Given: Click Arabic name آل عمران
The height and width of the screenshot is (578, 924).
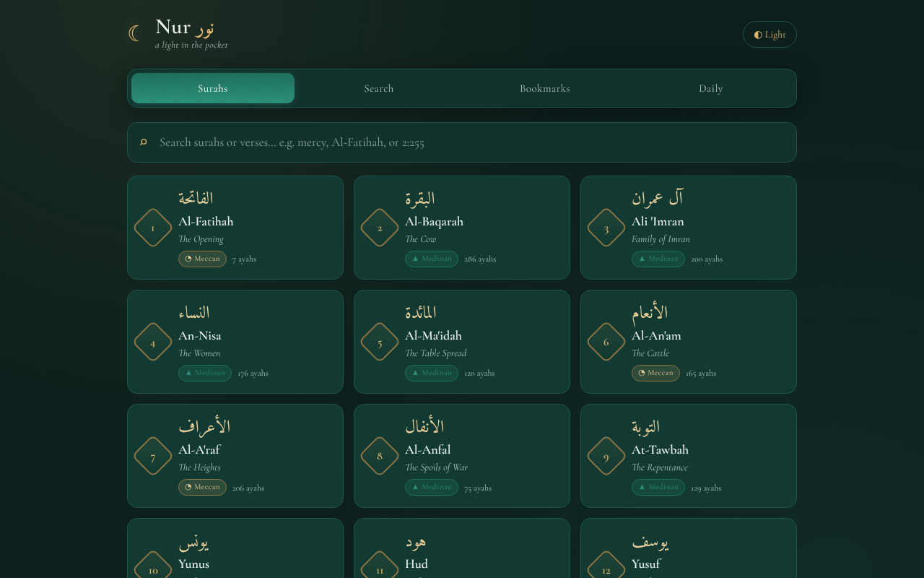Looking at the screenshot, I should (x=657, y=198).
